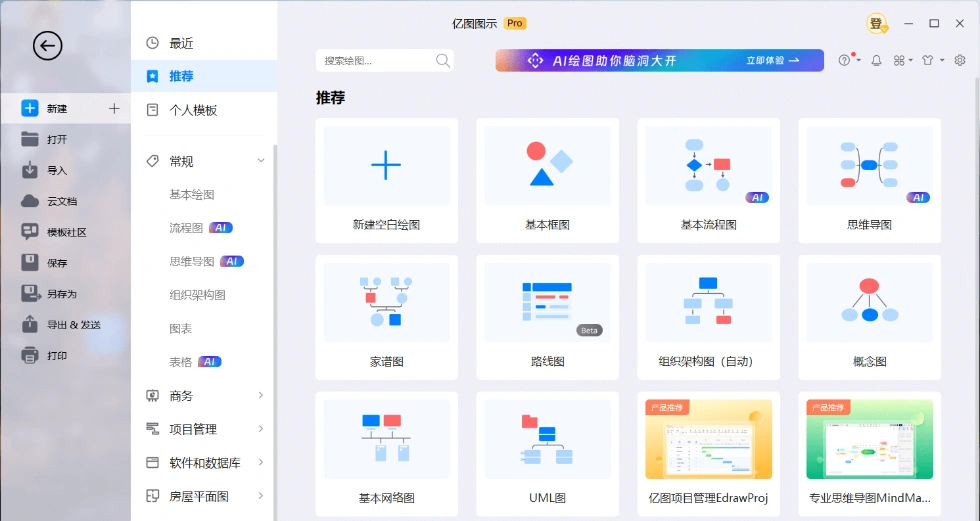Screen dimensions: 980x521
Task: Select the 导入 import icon
Action: [x=30, y=170]
